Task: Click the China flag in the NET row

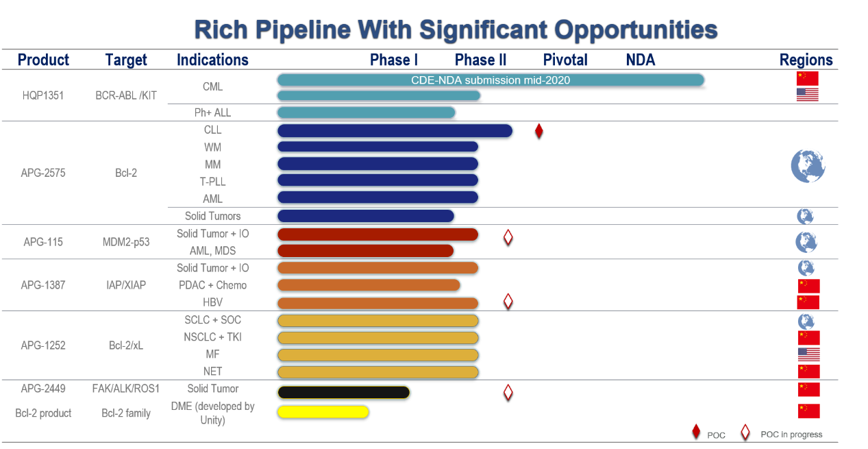Action: pyautogui.click(x=808, y=372)
